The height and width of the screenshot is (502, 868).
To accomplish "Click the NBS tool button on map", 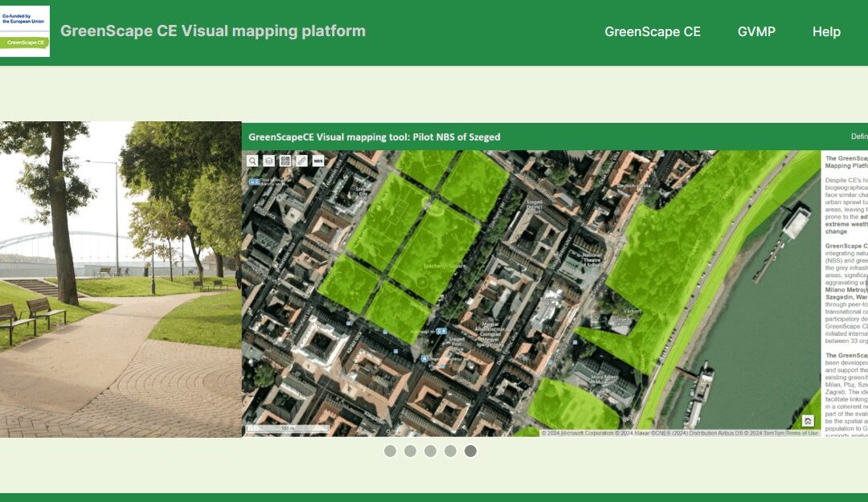I will pyautogui.click(x=318, y=161).
